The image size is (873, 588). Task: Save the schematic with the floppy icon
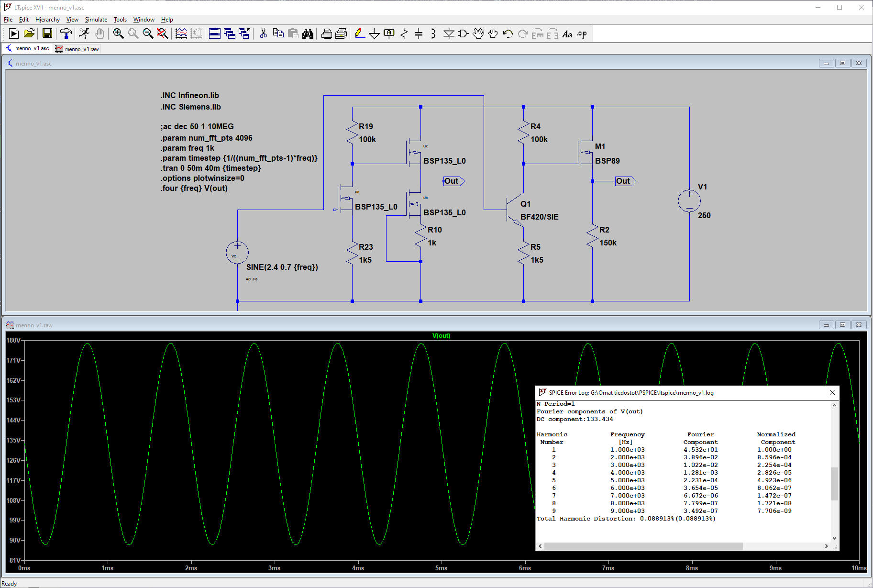coord(47,33)
